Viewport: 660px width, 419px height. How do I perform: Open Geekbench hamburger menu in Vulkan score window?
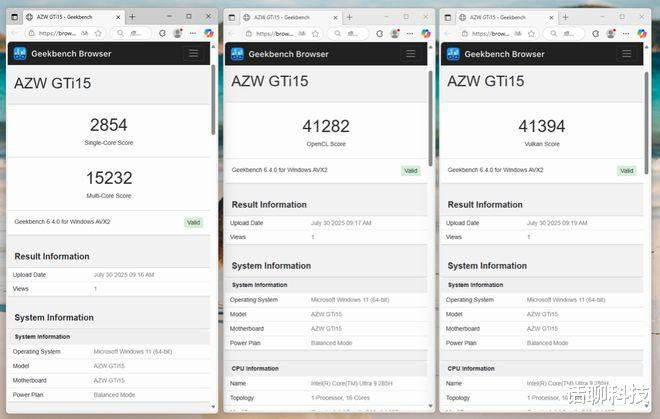tap(627, 53)
